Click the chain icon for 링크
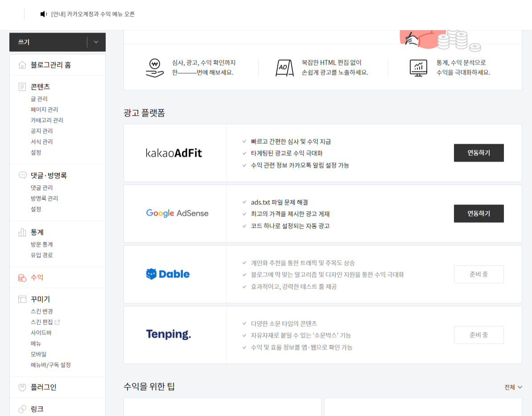532x416 pixels. pos(22,409)
